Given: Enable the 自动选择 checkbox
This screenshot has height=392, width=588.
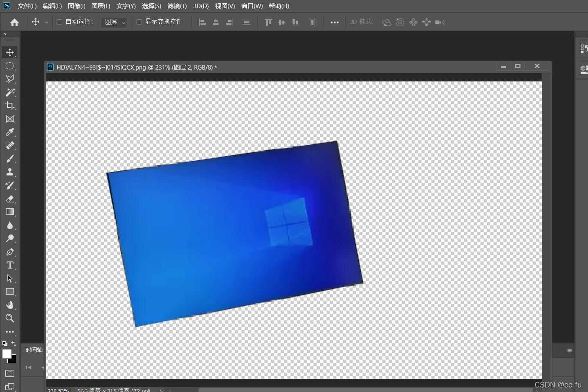Looking at the screenshot, I should (x=59, y=22).
